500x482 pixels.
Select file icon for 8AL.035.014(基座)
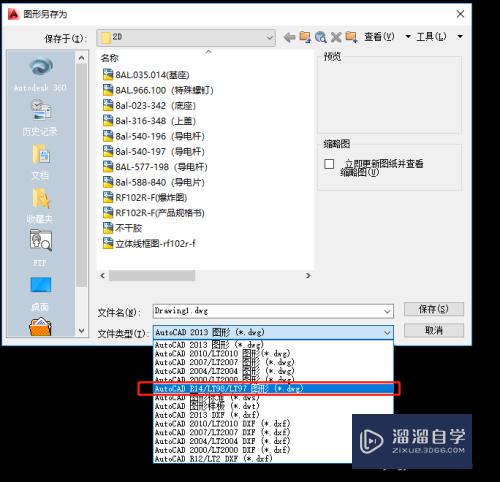pos(108,74)
